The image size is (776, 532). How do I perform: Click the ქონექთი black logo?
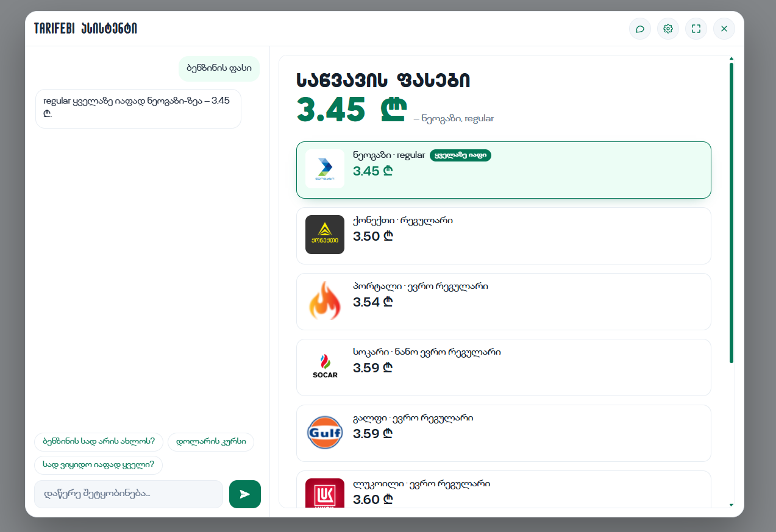click(325, 235)
